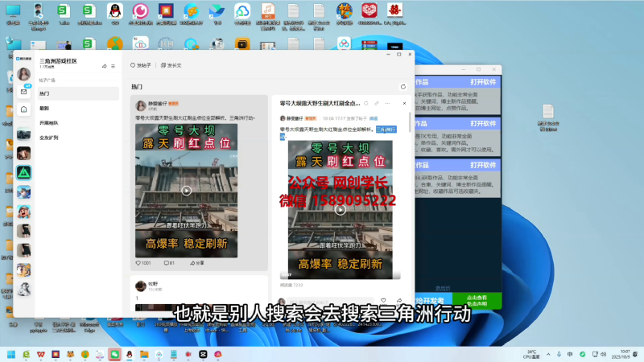Open the QQ penguin desktop shortcut

click(x=115, y=14)
